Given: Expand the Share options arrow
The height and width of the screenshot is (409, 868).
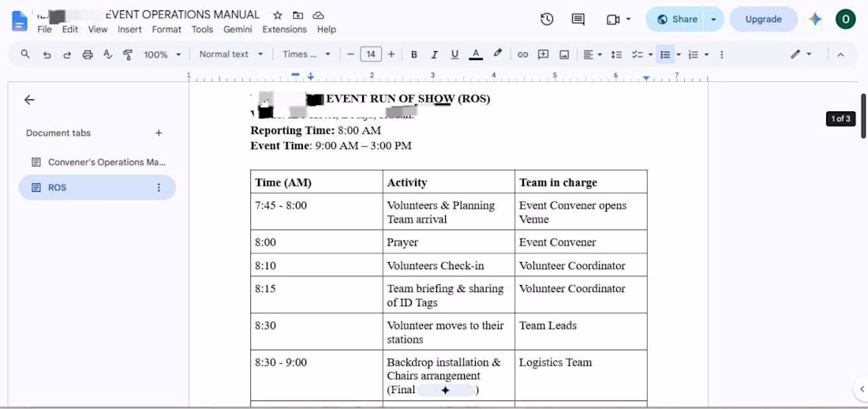Looking at the screenshot, I should click(713, 20).
